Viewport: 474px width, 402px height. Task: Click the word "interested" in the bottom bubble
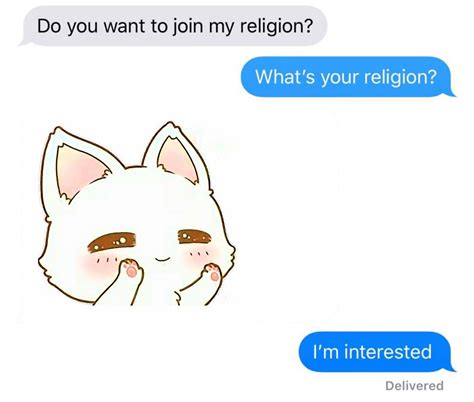(388, 352)
